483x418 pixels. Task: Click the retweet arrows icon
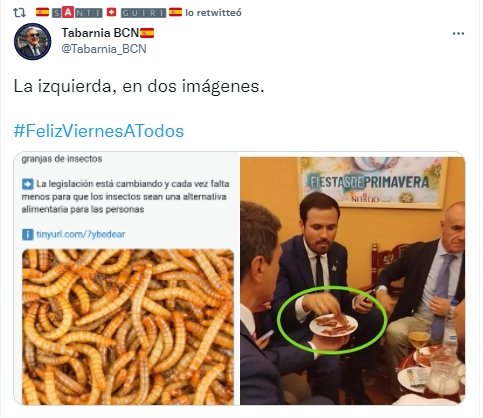click(x=19, y=13)
